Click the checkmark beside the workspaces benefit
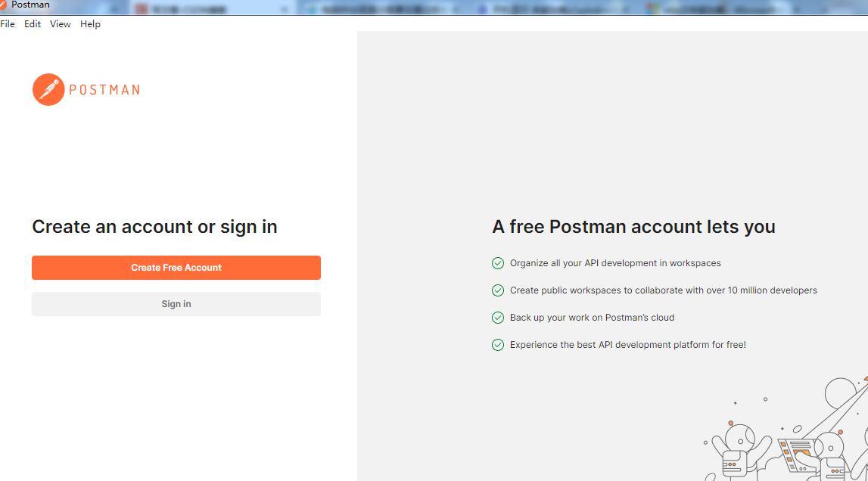The height and width of the screenshot is (481, 868). click(498, 263)
